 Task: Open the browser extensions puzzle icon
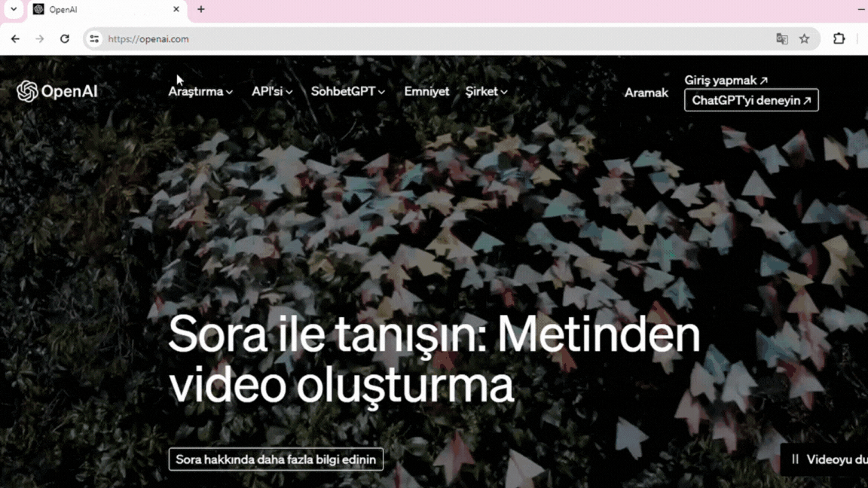point(839,38)
